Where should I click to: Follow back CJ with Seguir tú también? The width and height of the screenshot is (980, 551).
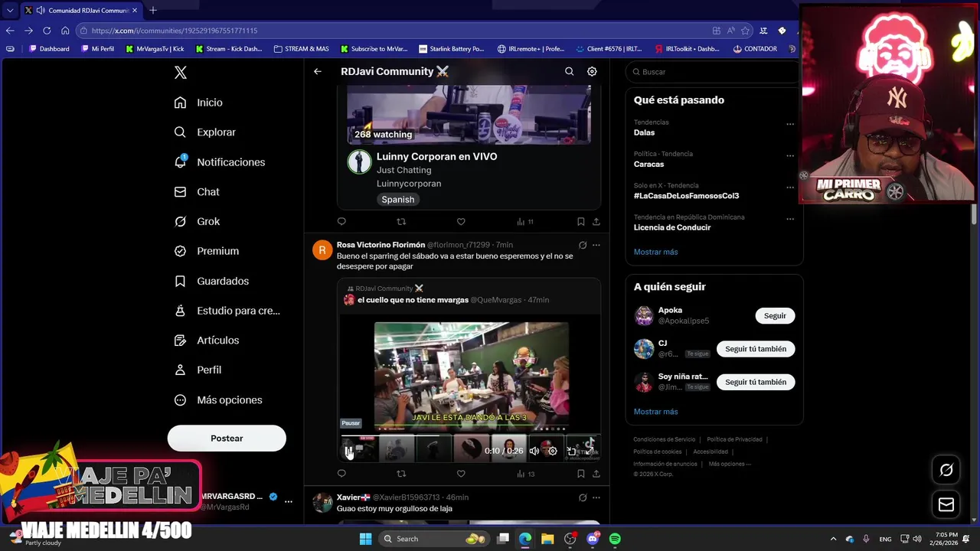click(x=756, y=349)
